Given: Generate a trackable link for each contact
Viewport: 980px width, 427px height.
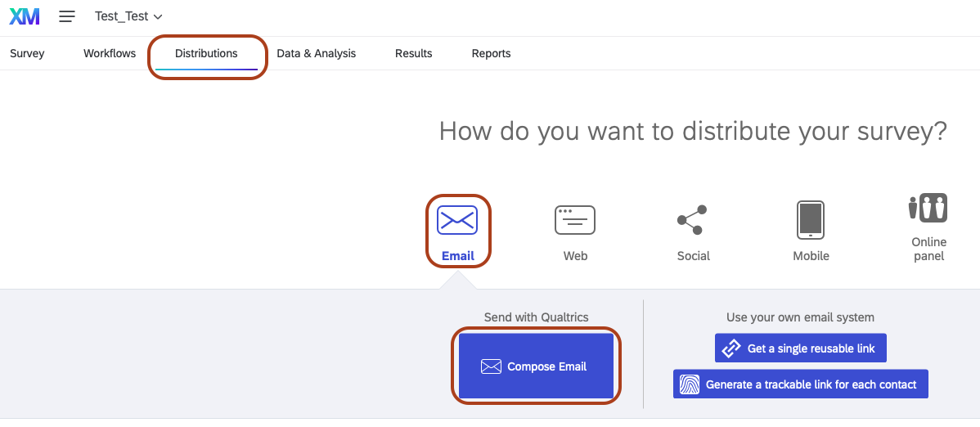Looking at the screenshot, I should tap(801, 384).
